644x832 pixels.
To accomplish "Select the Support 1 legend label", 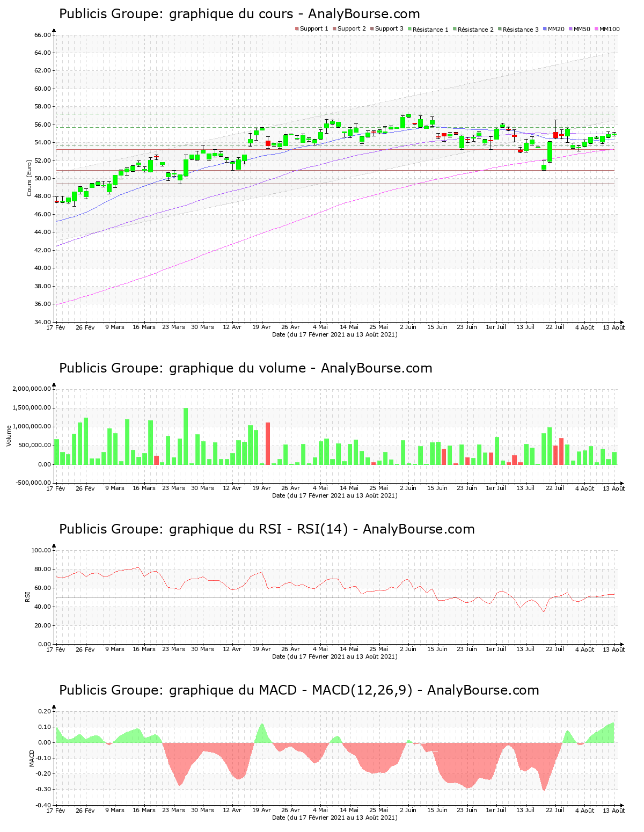I will (314, 29).
